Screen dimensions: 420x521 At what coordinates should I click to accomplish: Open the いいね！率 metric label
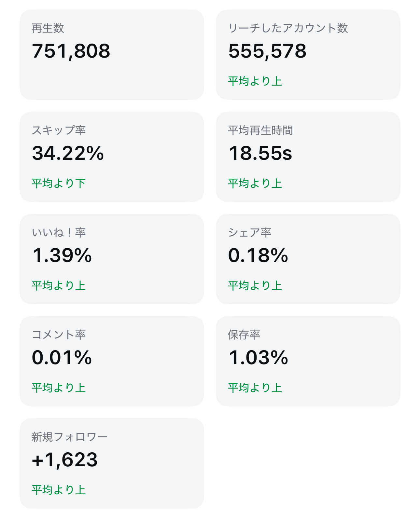(59, 232)
